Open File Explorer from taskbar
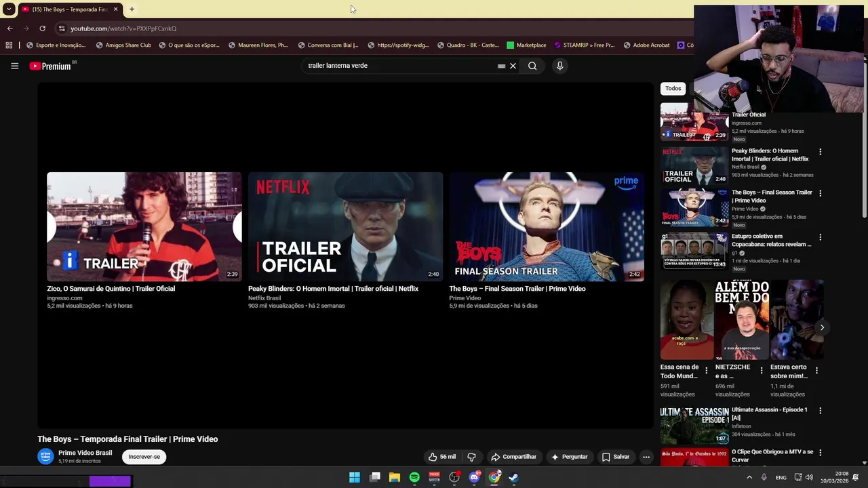The width and height of the screenshot is (868, 488). pos(395,477)
